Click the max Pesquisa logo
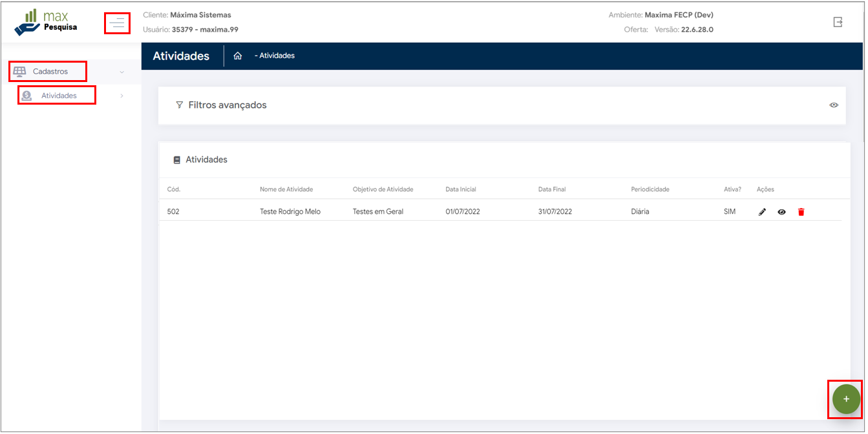868x434 pixels. click(x=45, y=22)
